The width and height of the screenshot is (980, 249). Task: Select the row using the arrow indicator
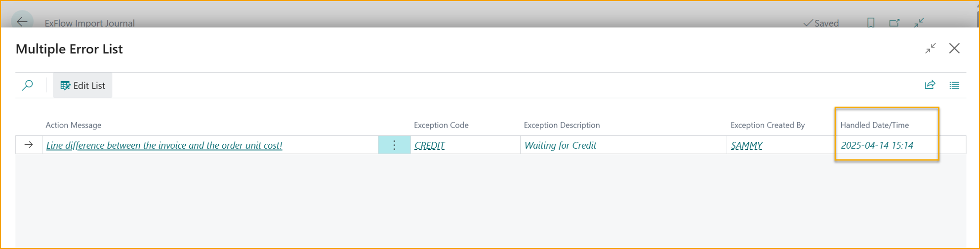[x=29, y=145]
